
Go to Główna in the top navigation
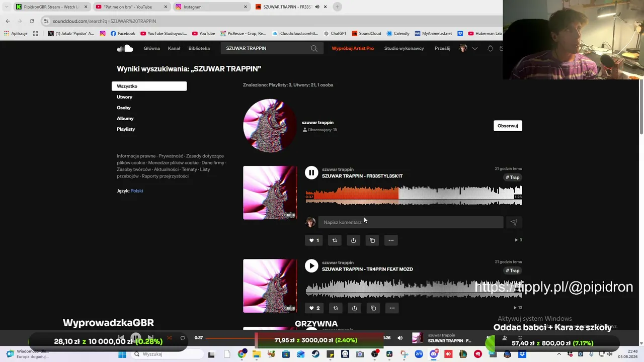(x=151, y=48)
